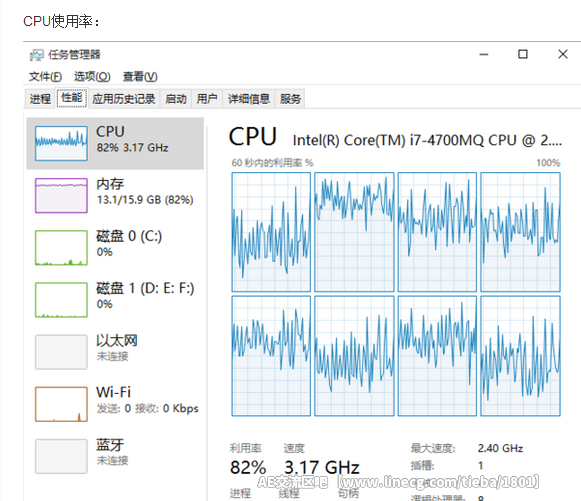581x501 pixels.
Task: Maximize the Task Manager window
Action: pyautogui.click(x=523, y=54)
